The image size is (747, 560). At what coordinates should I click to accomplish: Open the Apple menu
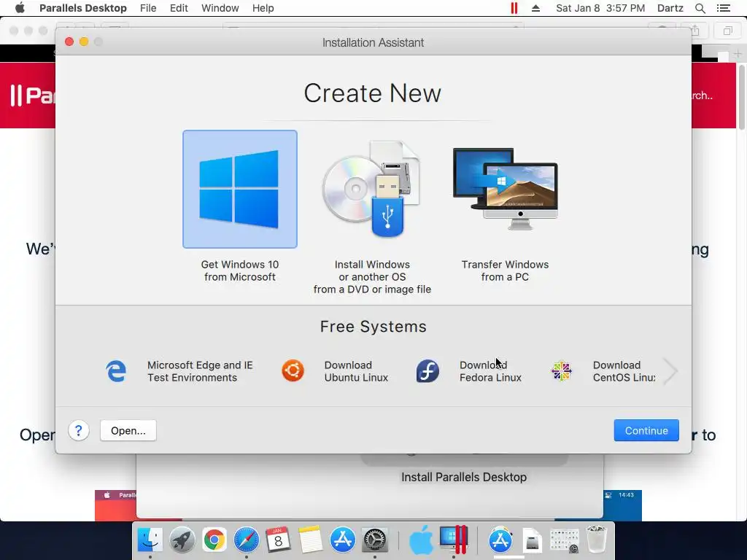coord(20,8)
